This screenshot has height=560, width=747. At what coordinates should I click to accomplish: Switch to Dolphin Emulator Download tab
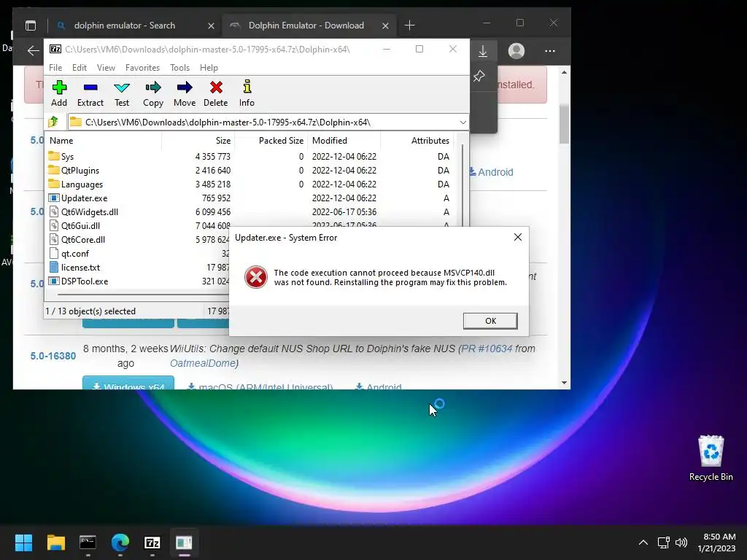click(x=306, y=26)
